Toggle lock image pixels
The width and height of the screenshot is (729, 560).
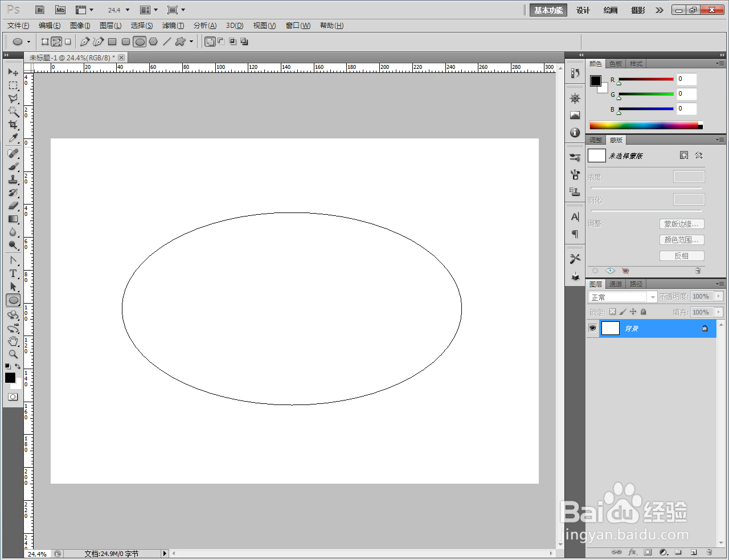(622, 312)
